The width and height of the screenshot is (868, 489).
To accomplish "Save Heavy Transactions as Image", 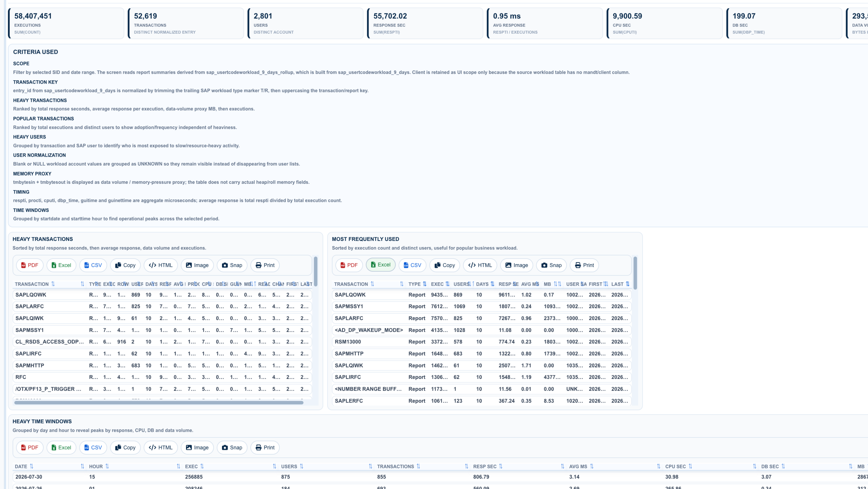I will pyautogui.click(x=197, y=265).
